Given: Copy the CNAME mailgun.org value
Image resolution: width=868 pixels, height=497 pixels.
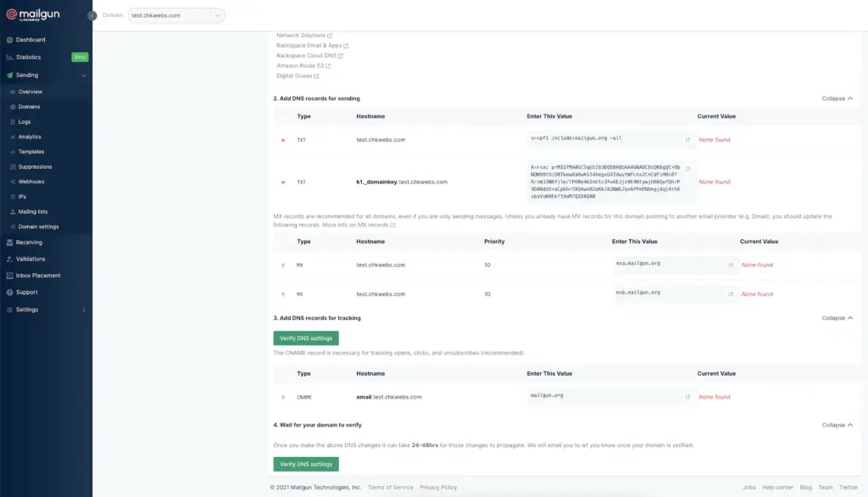Looking at the screenshot, I should point(687,397).
